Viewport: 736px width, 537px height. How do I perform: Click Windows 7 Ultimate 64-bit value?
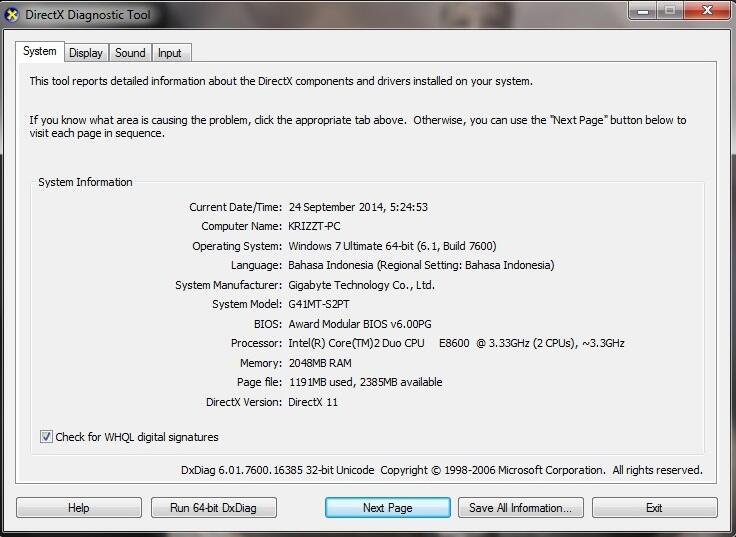pos(392,246)
